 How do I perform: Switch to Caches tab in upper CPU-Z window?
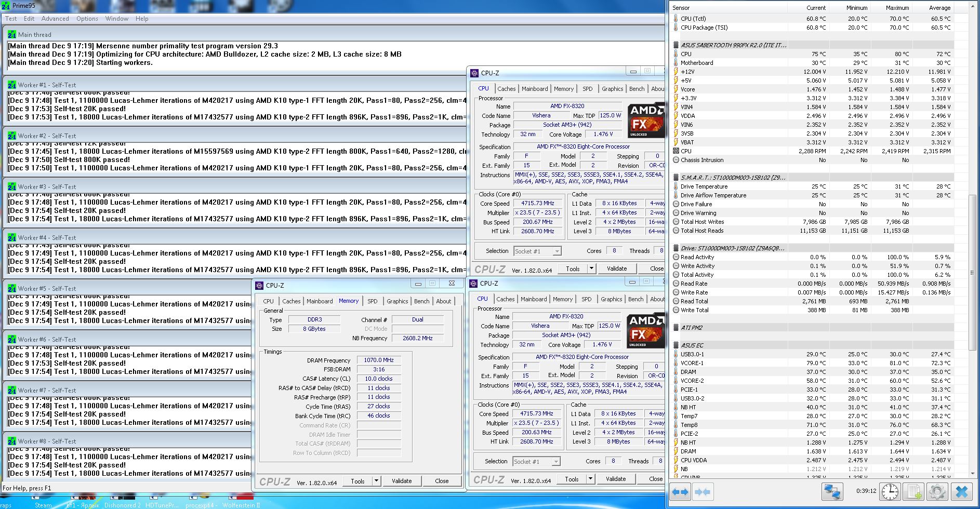point(507,89)
